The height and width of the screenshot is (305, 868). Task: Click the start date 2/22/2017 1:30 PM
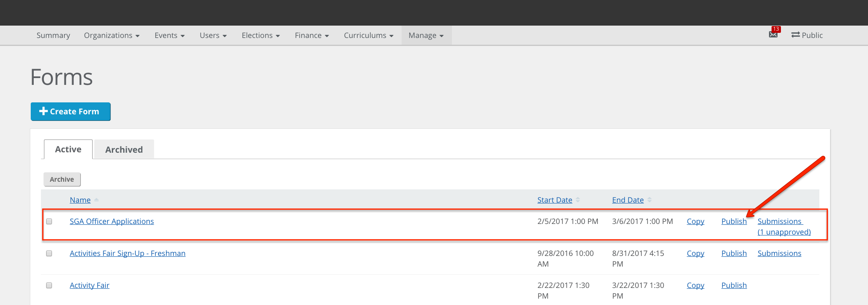pos(563,290)
